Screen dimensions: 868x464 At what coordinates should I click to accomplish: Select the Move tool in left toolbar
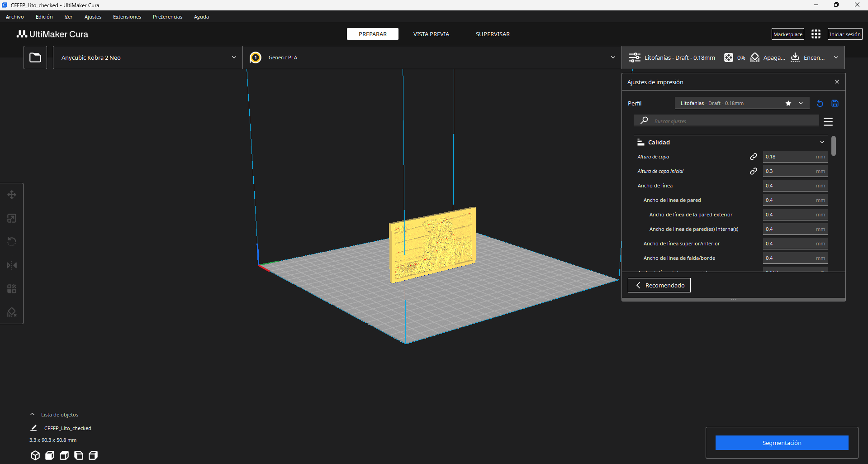point(12,195)
